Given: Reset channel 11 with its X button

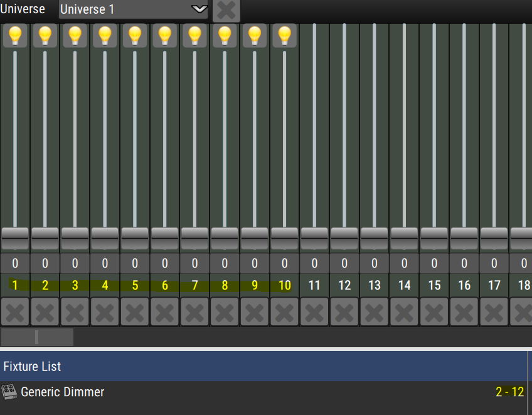Looking at the screenshot, I should (x=314, y=312).
